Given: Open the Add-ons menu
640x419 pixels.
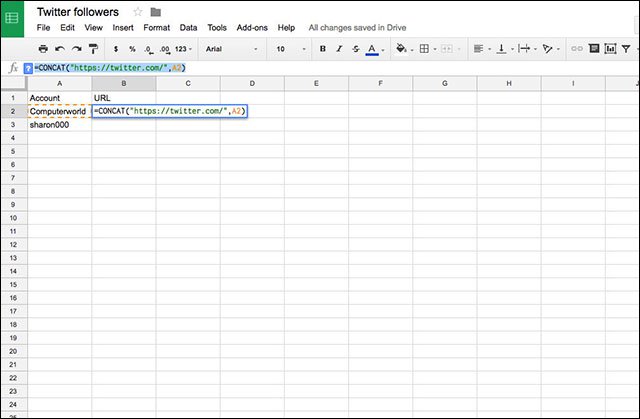Looking at the screenshot, I should [x=252, y=28].
